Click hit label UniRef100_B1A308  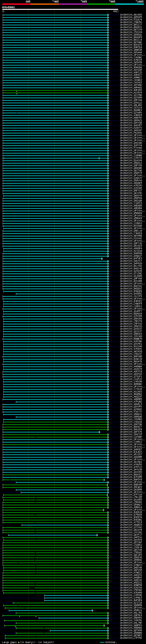pos(131,161)
